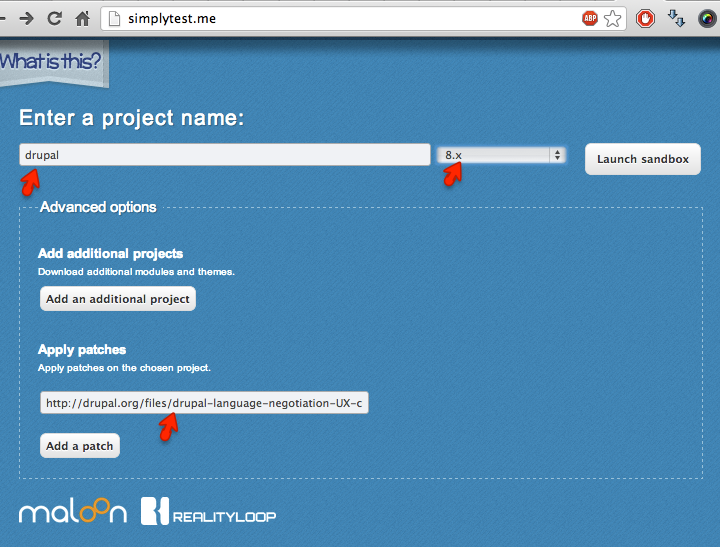Screen dimensions: 720x547
Task: Click the Apply patches heading
Action: [82, 350]
